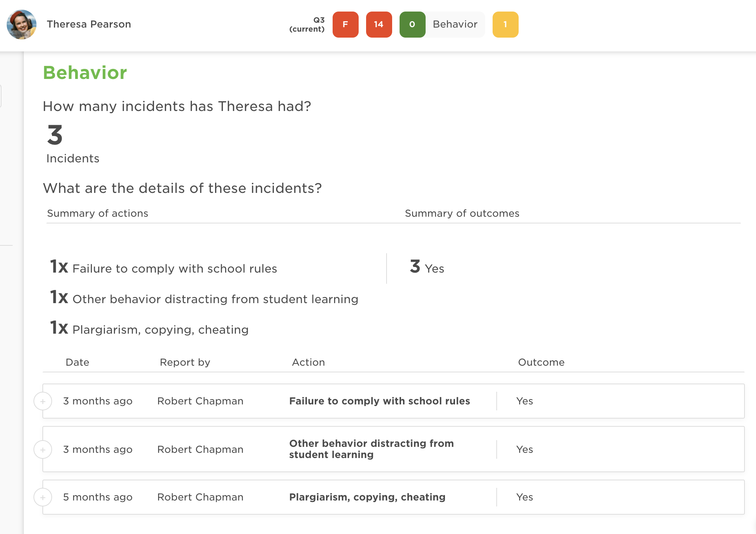
Task: Click the Q3 (current) quarter label
Action: [307, 25]
